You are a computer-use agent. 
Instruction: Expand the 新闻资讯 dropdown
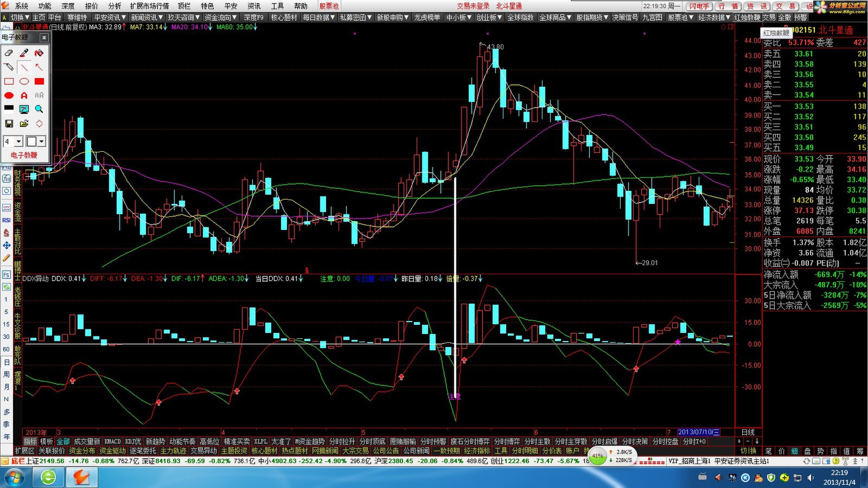coord(147,18)
